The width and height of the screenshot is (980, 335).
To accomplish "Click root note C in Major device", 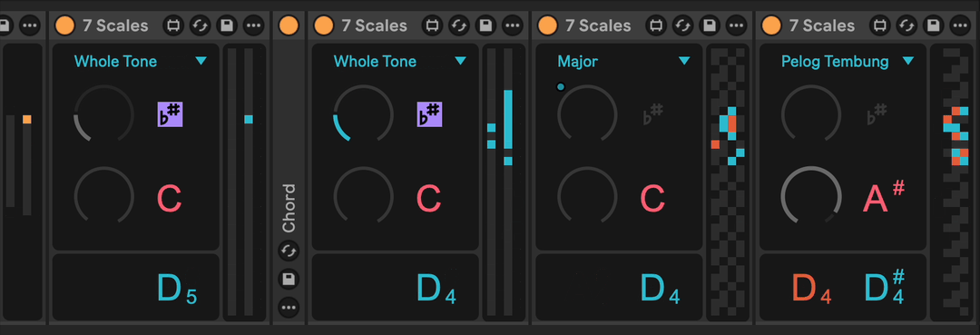I will coord(653,199).
